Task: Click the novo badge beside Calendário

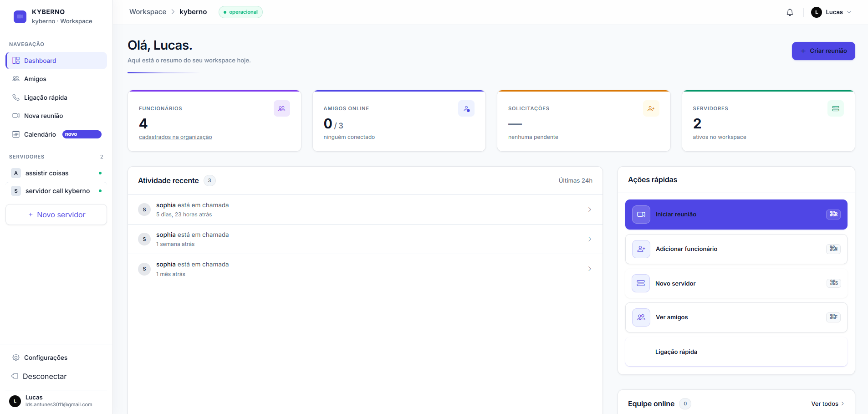Action: point(82,134)
